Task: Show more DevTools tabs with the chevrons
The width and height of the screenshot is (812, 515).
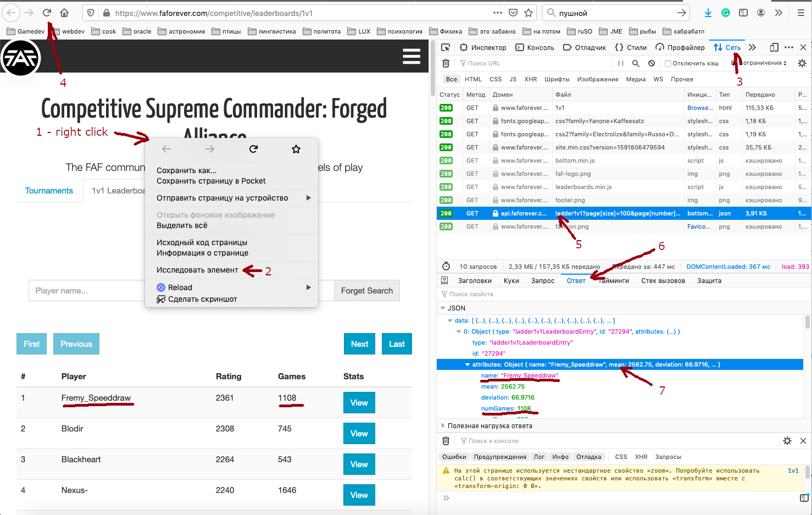Action: pyautogui.click(x=752, y=48)
